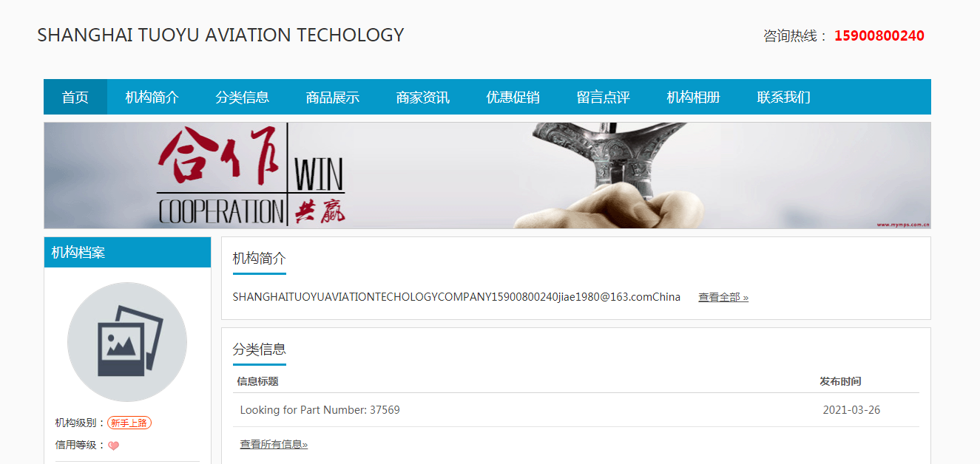Open the 机构相册 navigation item
Screen dimensions: 980x464
click(694, 97)
